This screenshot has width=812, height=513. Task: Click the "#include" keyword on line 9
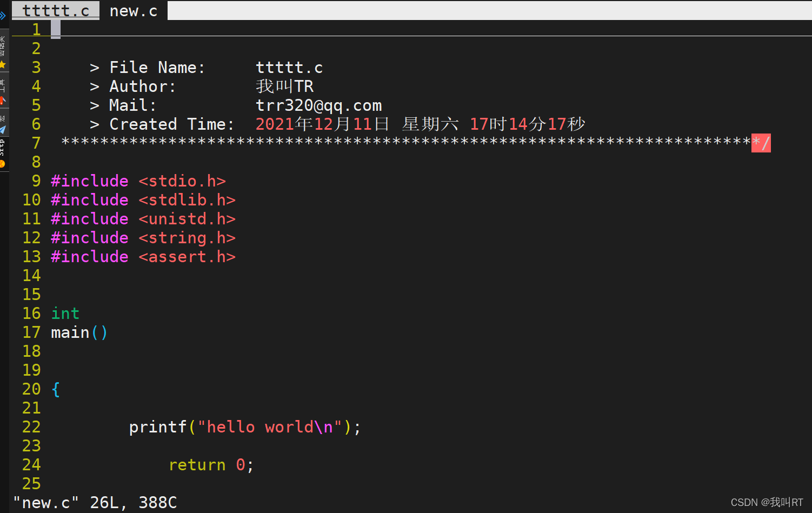tap(90, 181)
